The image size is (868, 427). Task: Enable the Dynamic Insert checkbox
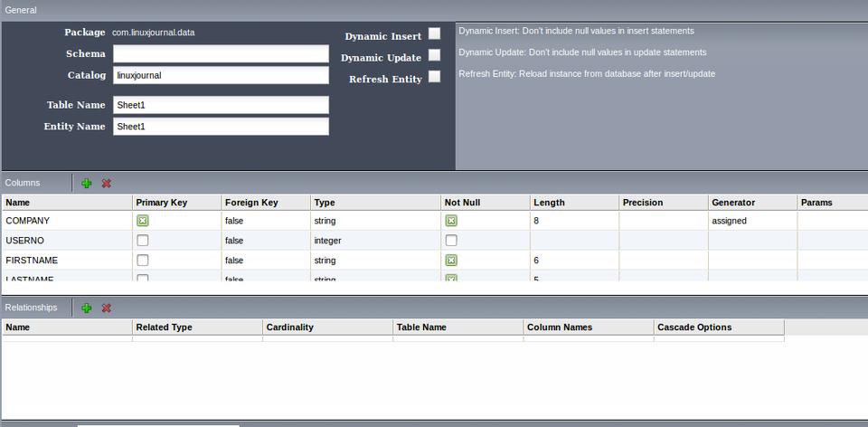[x=435, y=33]
